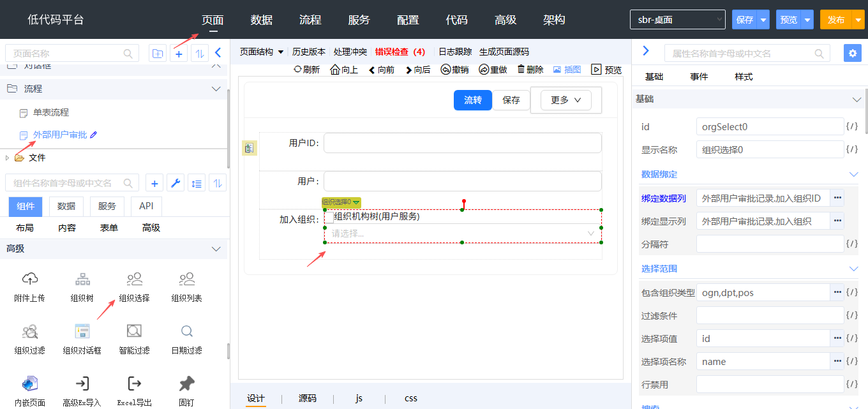This screenshot has height=409, width=868.
Task: Switch to the 事件 properties tab
Action: pyautogui.click(x=699, y=77)
